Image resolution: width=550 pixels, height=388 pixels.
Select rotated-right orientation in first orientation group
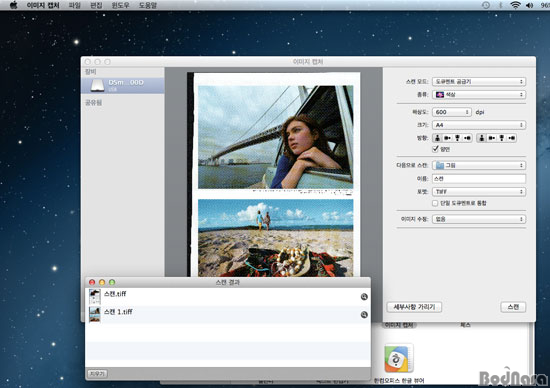(467, 138)
